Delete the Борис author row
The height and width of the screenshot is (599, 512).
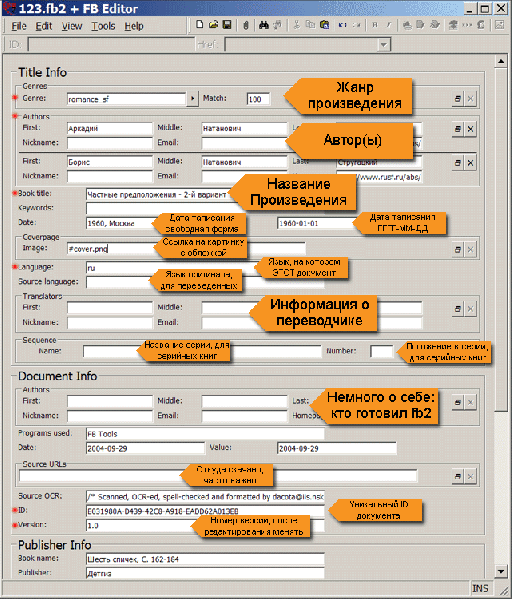pyautogui.click(x=470, y=163)
